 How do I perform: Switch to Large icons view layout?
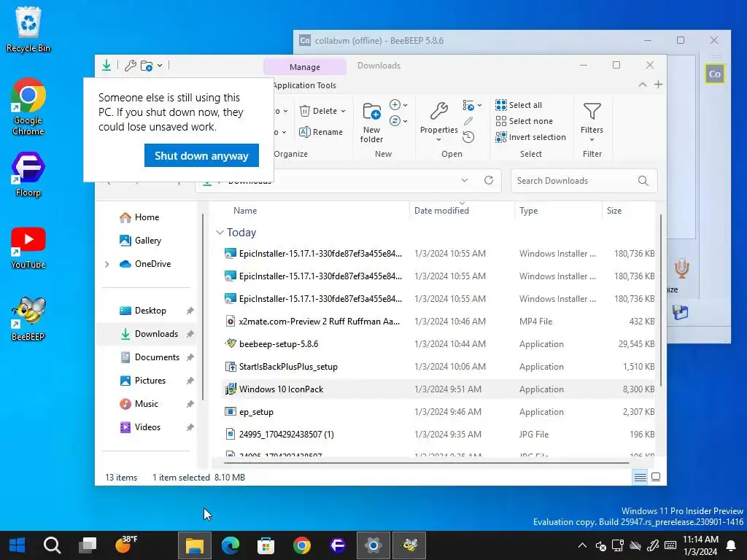(x=656, y=477)
